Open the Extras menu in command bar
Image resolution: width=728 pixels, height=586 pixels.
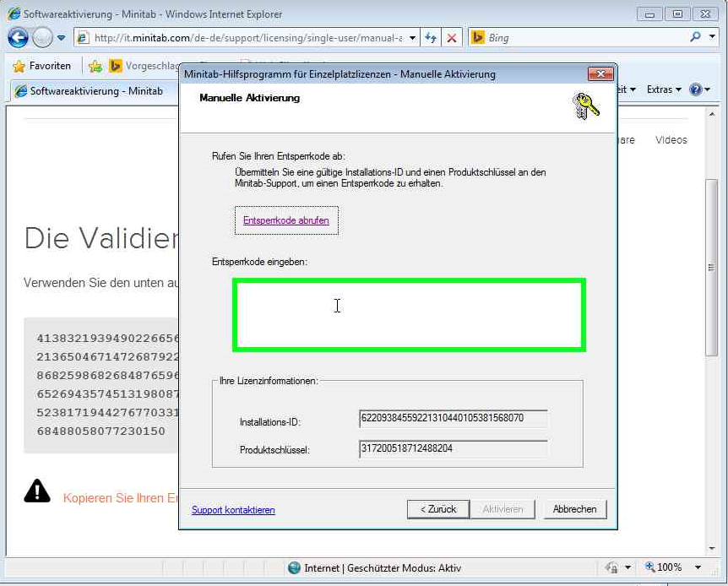pos(664,90)
